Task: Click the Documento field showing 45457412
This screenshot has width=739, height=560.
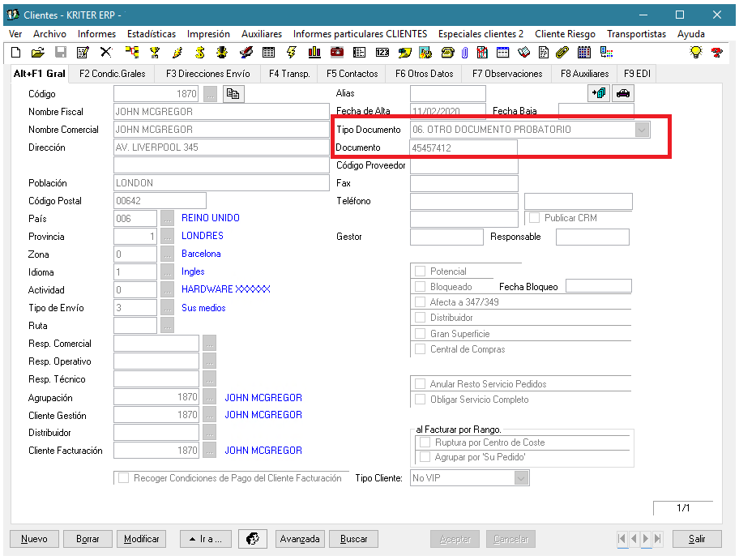Action: point(463,147)
